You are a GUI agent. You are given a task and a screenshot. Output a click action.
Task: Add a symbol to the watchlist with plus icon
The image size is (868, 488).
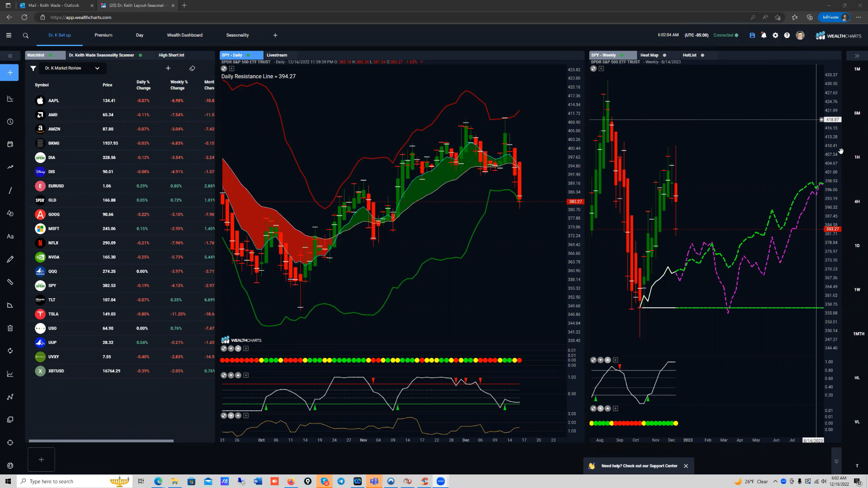pos(168,68)
